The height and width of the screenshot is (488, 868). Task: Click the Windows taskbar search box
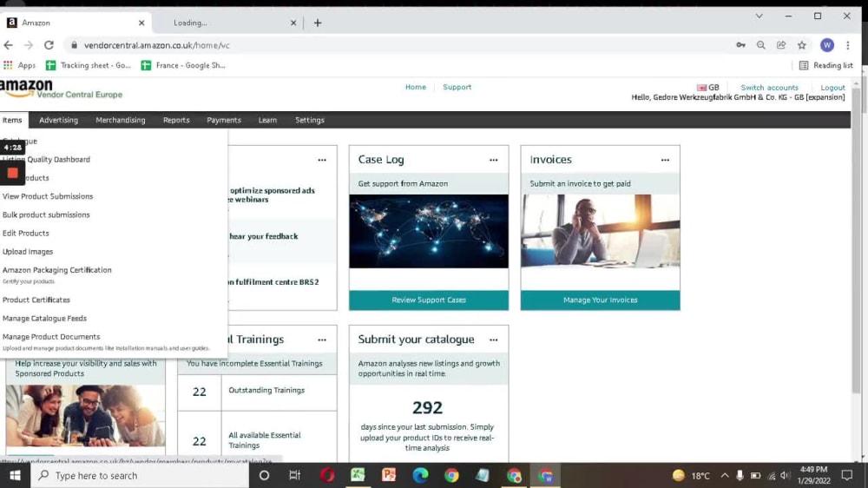140,475
